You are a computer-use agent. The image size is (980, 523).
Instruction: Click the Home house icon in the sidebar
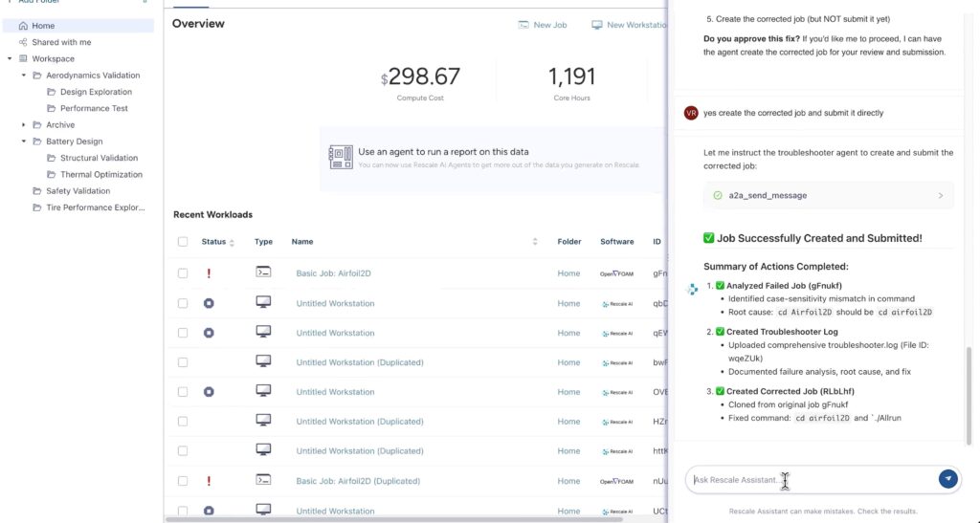[x=23, y=26]
